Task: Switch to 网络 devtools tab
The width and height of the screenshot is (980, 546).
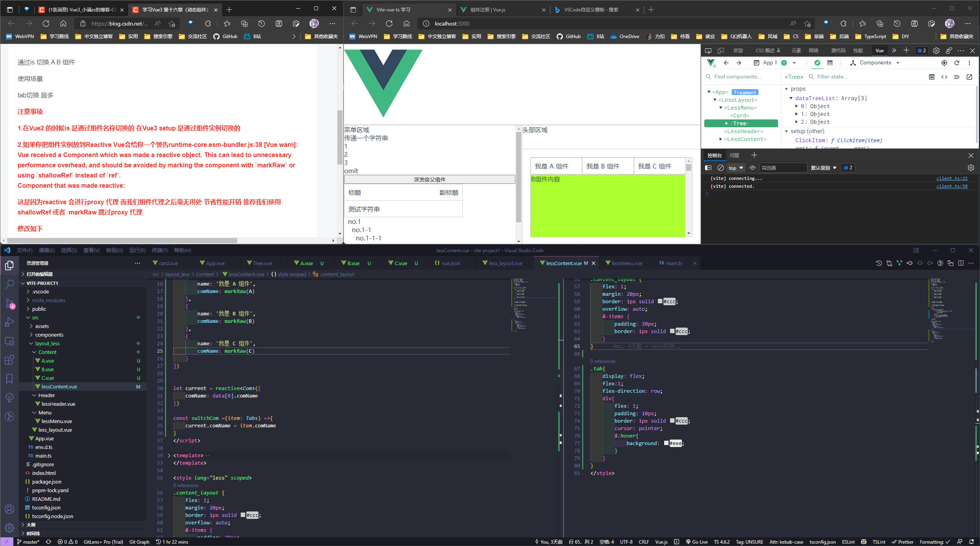Action: (813, 51)
